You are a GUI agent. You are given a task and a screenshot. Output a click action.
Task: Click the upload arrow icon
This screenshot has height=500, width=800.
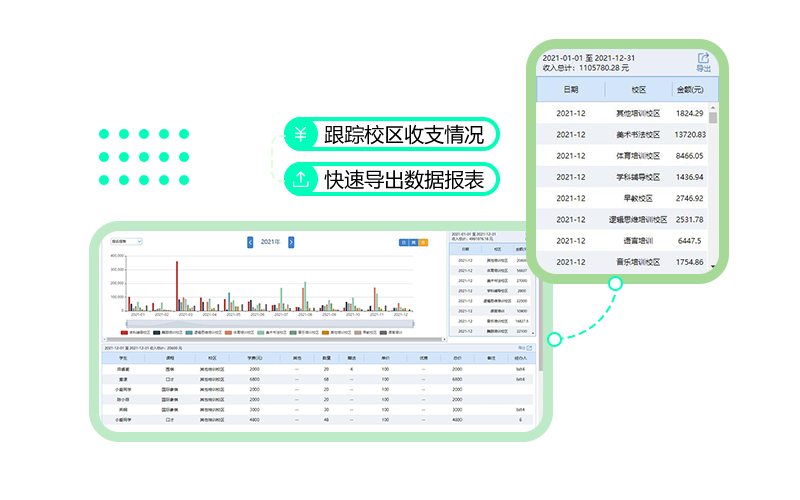(301, 180)
